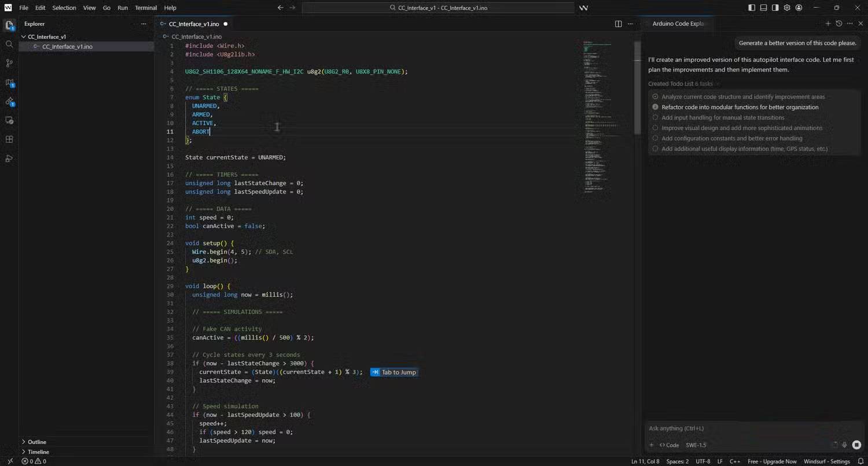This screenshot has height=466, width=868.
Task: Toggle bottom panel layout icon
Action: (763, 8)
